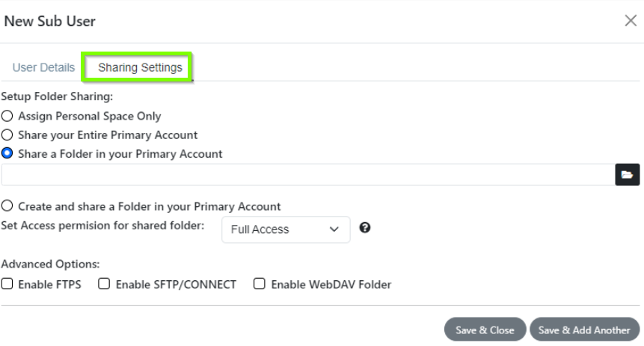This screenshot has width=644, height=346.
Task: Open the folder browser icon button
Action: tap(627, 174)
